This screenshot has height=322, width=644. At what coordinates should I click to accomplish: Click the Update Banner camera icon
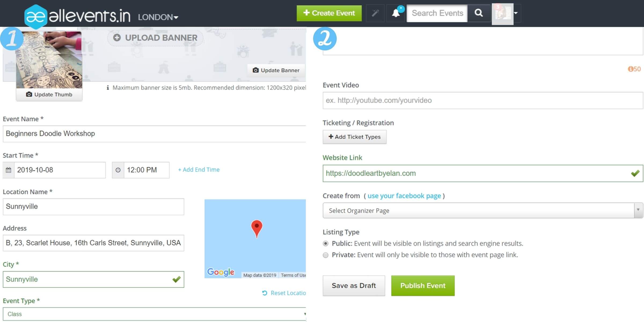[x=255, y=70]
